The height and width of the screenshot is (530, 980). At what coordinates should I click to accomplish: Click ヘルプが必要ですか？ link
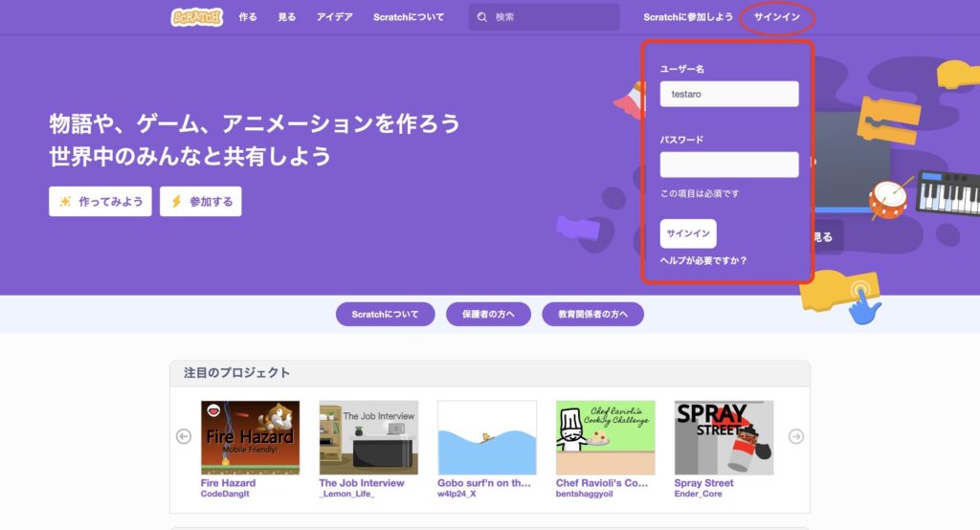tap(703, 260)
